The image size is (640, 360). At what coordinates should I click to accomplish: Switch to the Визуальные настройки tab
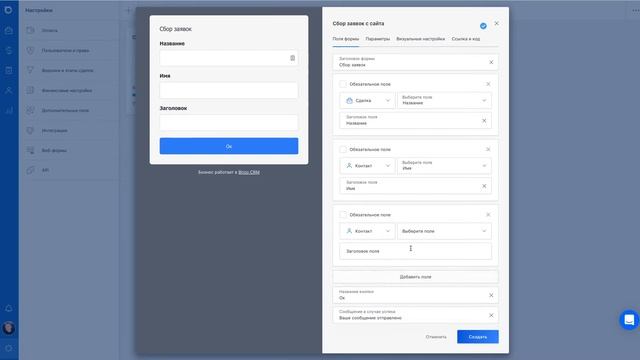420,39
